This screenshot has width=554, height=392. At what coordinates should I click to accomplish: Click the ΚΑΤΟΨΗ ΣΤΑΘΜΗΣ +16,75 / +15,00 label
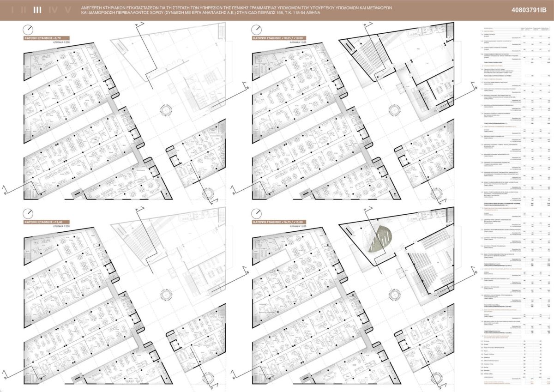279,223
